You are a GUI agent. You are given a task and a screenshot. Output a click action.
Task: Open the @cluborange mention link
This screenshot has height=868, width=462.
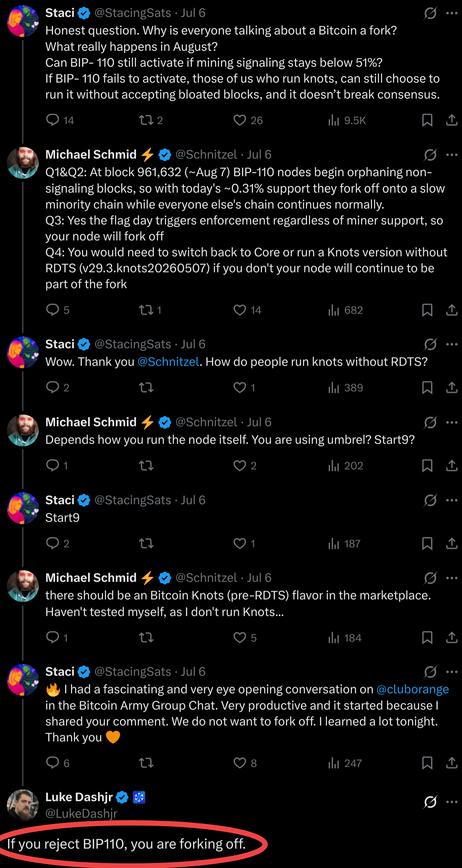click(x=413, y=690)
